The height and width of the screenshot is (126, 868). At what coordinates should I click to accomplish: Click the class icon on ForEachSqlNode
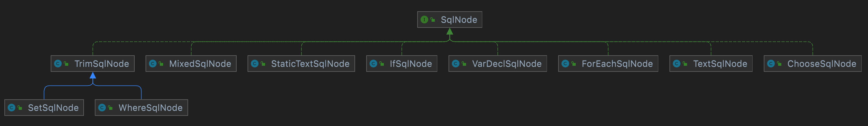(565, 64)
